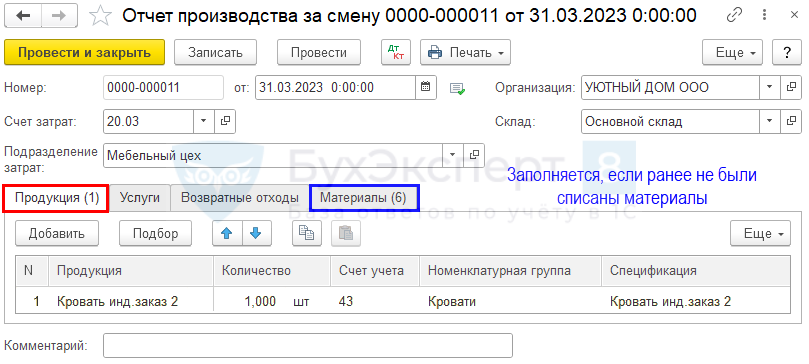Select the Номенклатурная группа cell Кровати
The image size is (809, 364).
pyautogui.click(x=511, y=301)
